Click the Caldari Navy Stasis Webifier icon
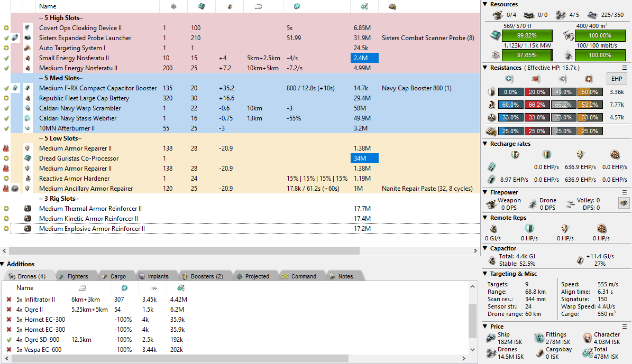Viewport: 632px width, 364px height. tap(28, 118)
